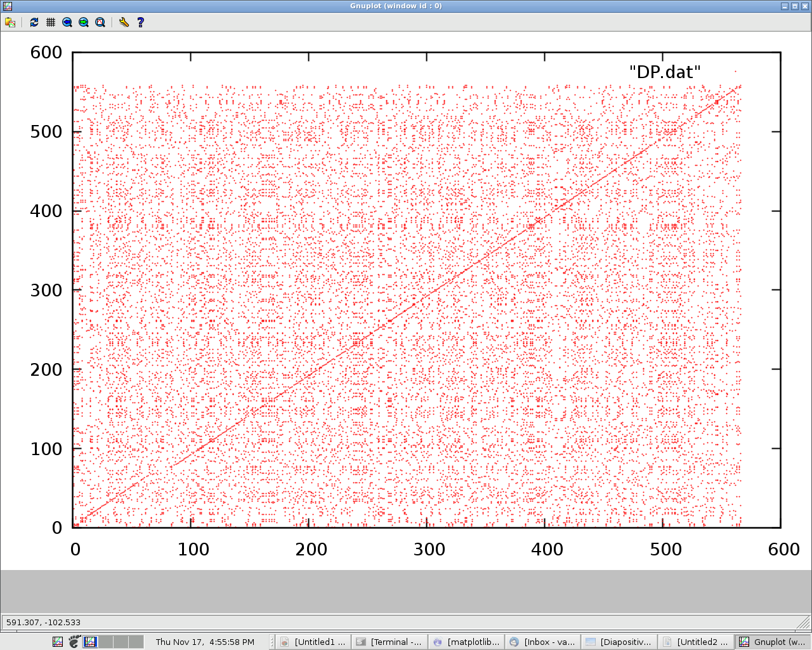Image resolution: width=812 pixels, height=650 pixels.
Task: Click the "DP.dat" legend label
Action: point(665,72)
